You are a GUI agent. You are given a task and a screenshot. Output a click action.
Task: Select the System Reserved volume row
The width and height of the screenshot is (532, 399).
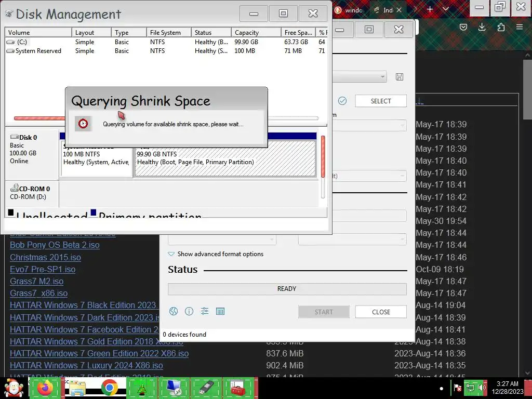pos(166,51)
